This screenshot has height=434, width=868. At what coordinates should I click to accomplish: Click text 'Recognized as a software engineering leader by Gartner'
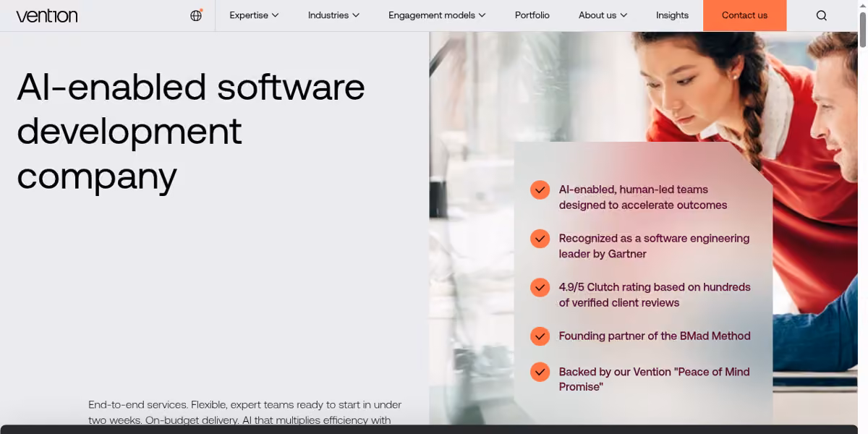click(x=654, y=246)
